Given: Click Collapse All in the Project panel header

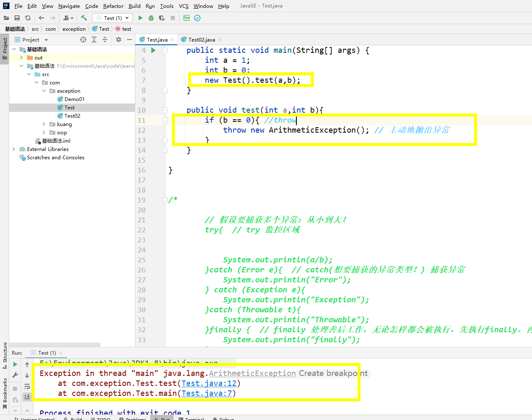Looking at the screenshot, I should coord(105,40).
